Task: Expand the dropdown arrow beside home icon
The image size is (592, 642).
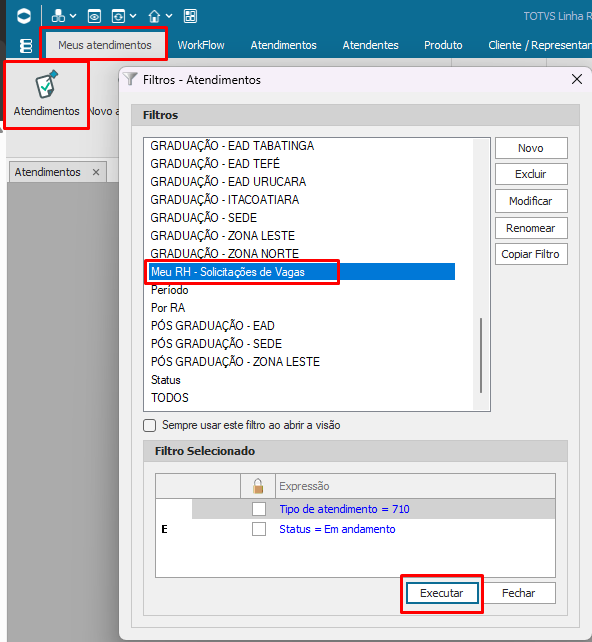Action: (169, 16)
